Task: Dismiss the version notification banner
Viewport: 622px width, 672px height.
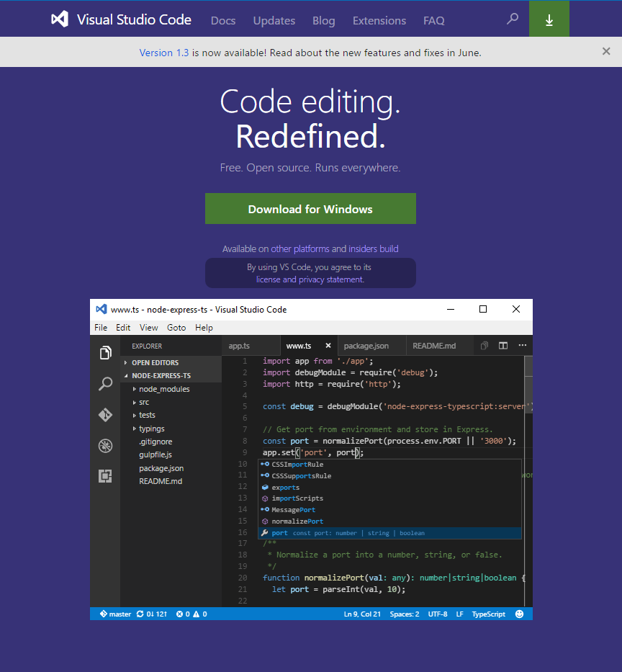Action: point(606,51)
